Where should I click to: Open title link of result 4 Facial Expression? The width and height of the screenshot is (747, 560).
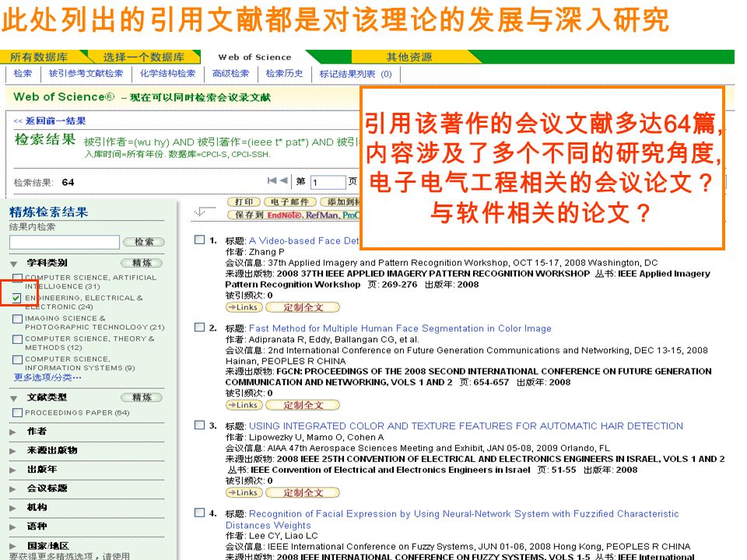[x=451, y=520]
